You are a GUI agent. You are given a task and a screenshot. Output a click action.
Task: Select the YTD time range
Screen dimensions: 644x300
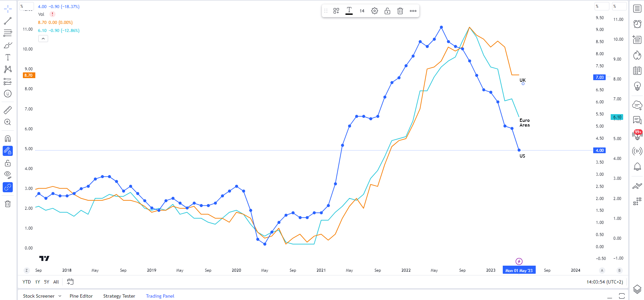pyautogui.click(x=27, y=282)
